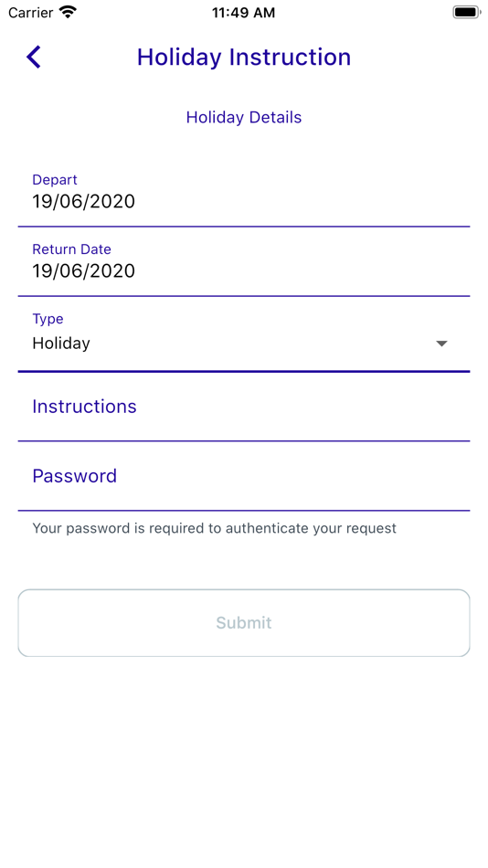488x868 pixels.
Task: Open the Type dropdown triangle arrow
Action: pos(441,344)
